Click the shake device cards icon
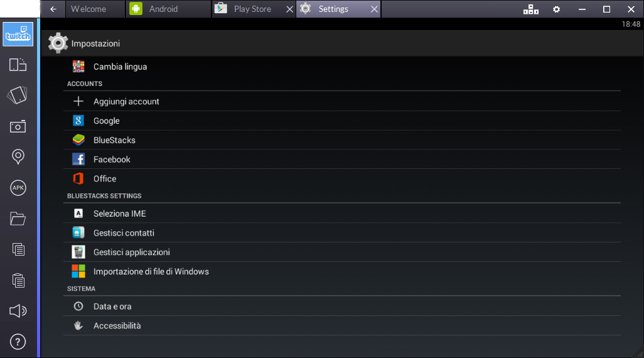Screen dimensions: 644x358 pos(18,95)
